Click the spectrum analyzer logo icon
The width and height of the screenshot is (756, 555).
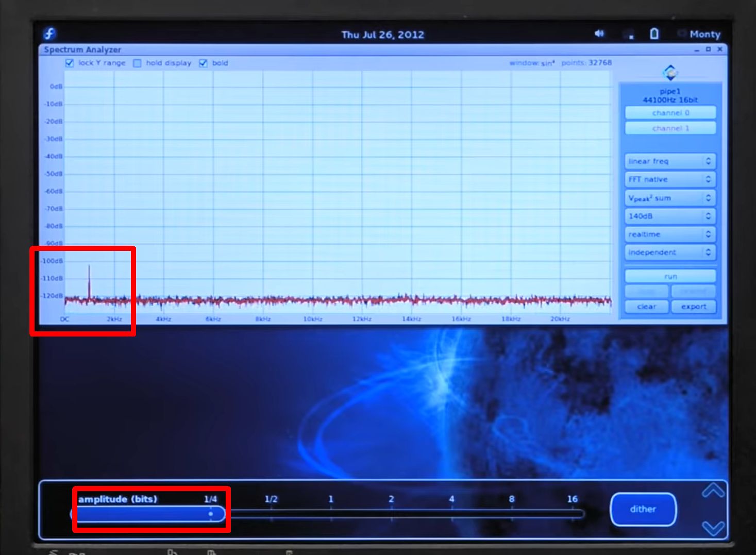670,73
